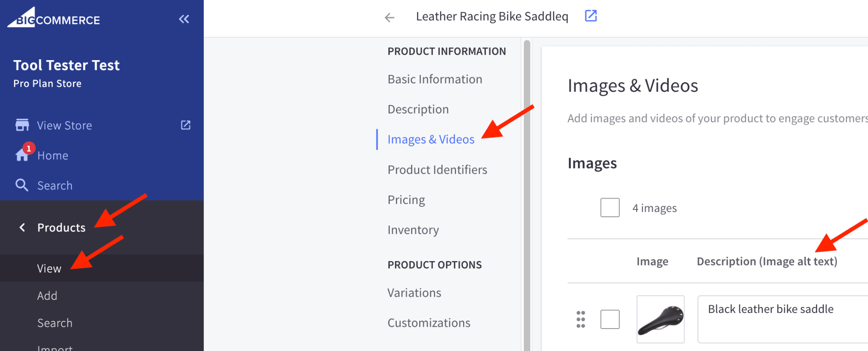This screenshot has height=351, width=868.
Task: Jump to Pricing section
Action: pyautogui.click(x=406, y=200)
